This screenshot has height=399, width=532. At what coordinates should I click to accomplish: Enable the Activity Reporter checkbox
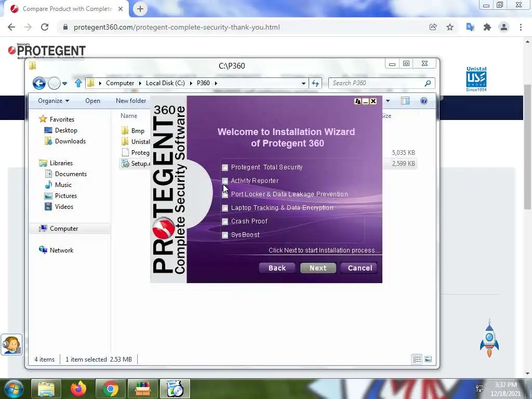point(225,181)
